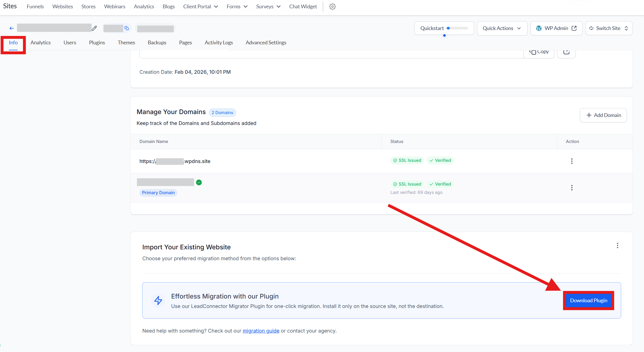Viewport: 644px width, 352px height.
Task: Click the Download Plugin button
Action: tap(588, 301)
